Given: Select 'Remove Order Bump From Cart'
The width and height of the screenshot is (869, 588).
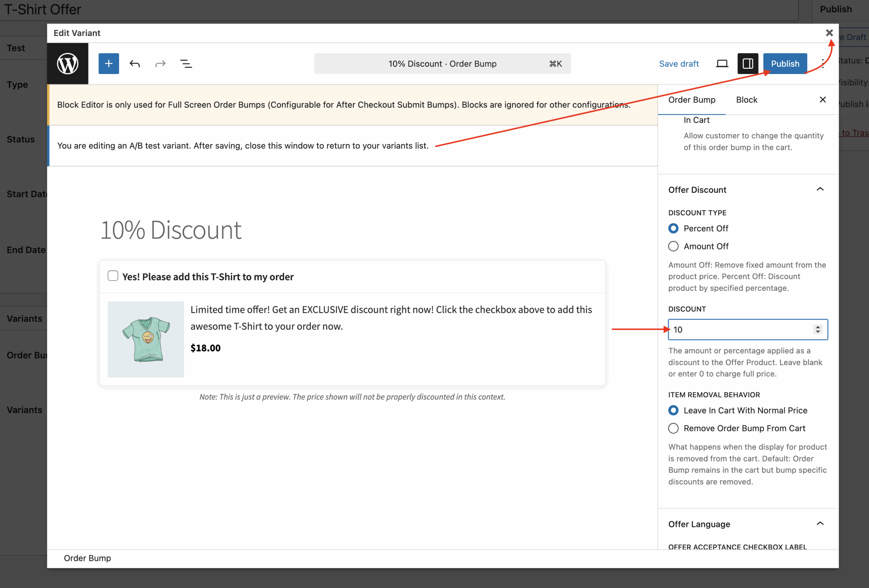Looking at the screenshot, I should (673, 428).
